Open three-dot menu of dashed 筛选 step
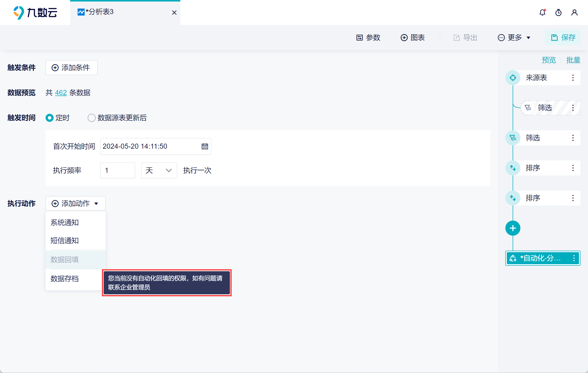This screenshot has width=588, height=373. click(x=573, y=108)
